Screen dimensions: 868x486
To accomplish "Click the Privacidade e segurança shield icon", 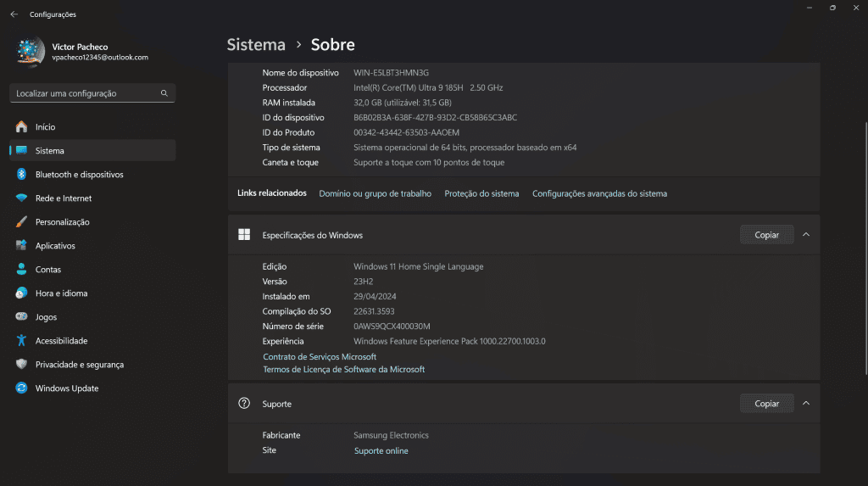I will tap(21, 364).
